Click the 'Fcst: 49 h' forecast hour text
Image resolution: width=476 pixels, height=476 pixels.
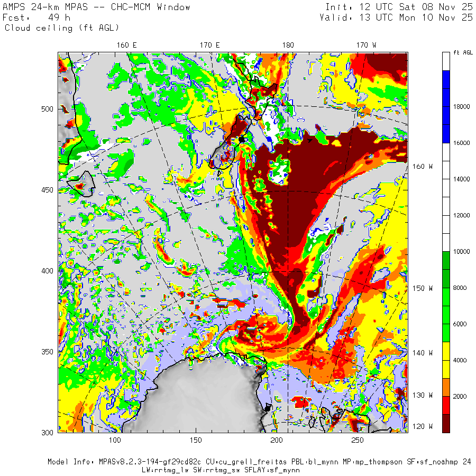[36, 17]
